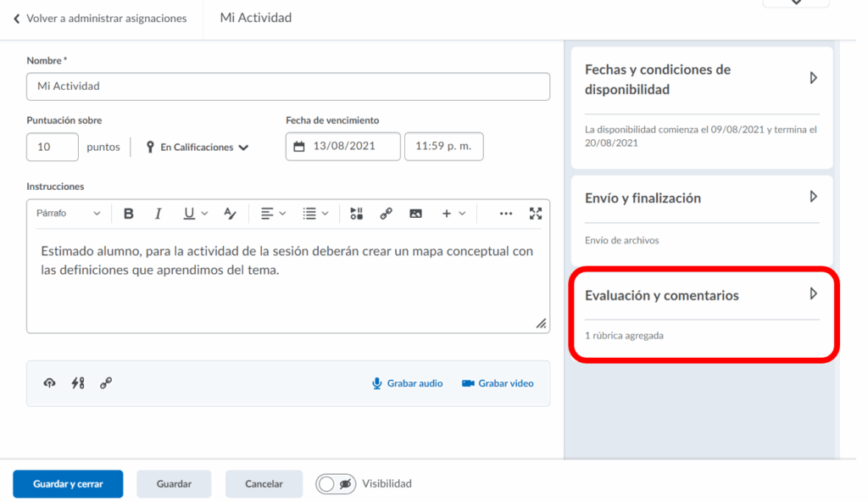Apply bold formatting in the instructions editor
The height and width of the screenshot is (502, 868).
129,214
